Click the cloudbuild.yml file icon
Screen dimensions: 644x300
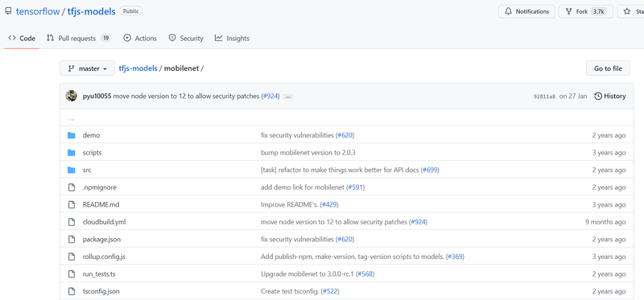tap(72, 222)
